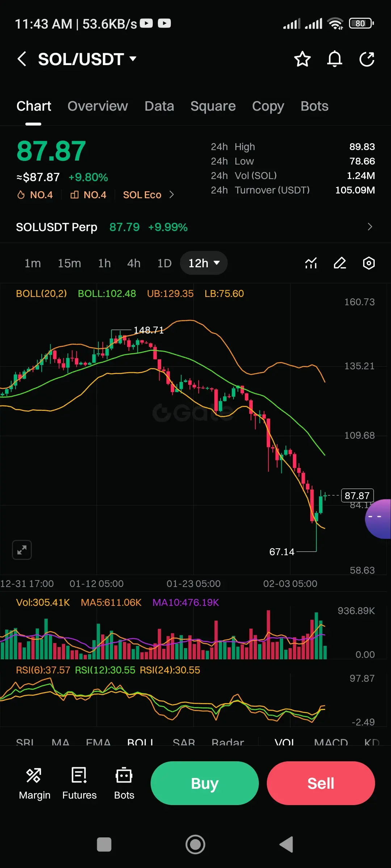Tap the hot rank NO.4 flame badge
The image size is (391, 868).
pos(35,195)
